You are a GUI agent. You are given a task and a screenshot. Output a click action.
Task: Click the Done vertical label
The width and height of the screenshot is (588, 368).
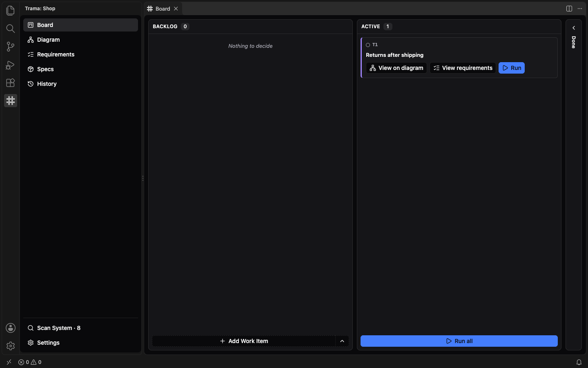(574, 42)
